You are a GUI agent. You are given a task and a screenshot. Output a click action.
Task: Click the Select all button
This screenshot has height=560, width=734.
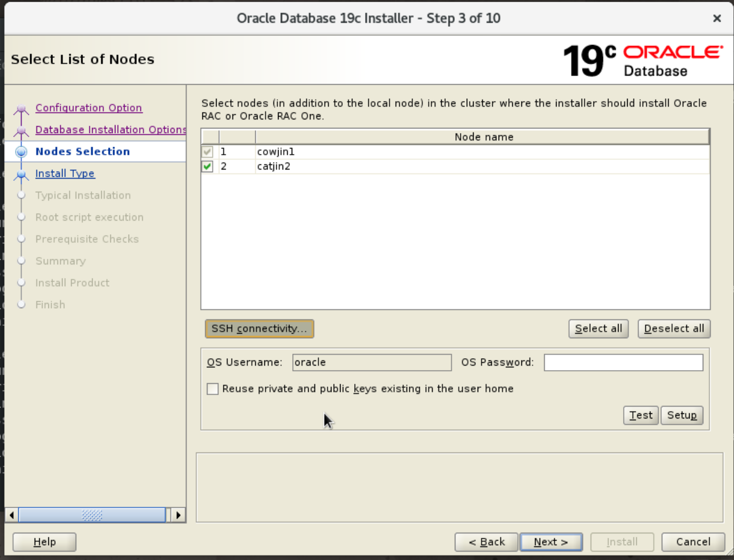click(599, 329)
